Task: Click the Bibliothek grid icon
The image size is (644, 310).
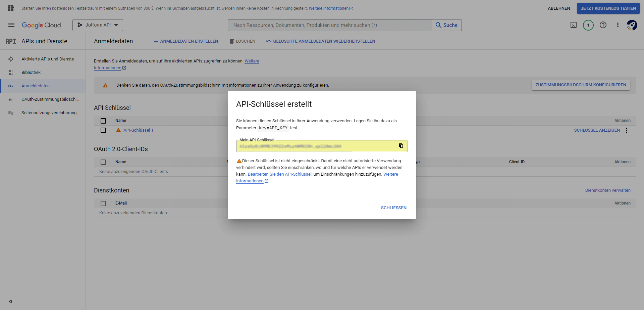Action: tap(11, 73)
